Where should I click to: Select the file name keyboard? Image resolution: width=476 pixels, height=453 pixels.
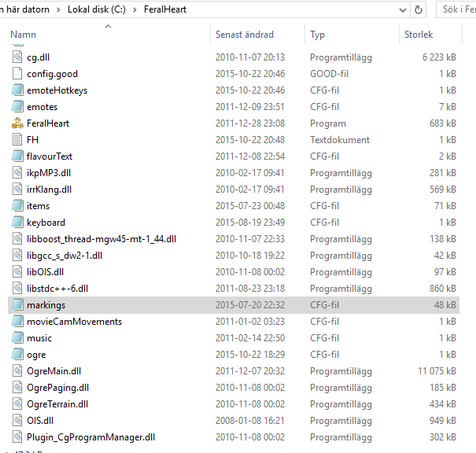point(46,223)
